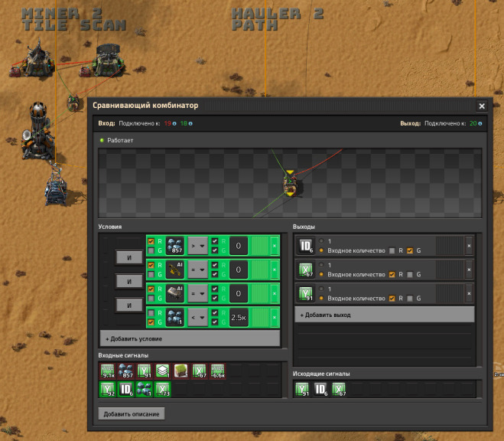The image size is (504, 441).
Task: Remove the first condition row
Action: (x=275, y=246)
